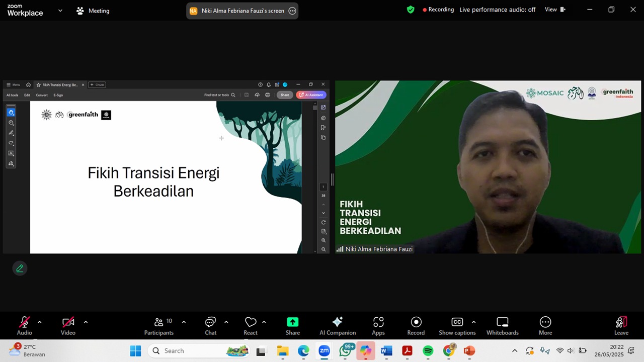Open the React emoji menu

coord(251,326)
